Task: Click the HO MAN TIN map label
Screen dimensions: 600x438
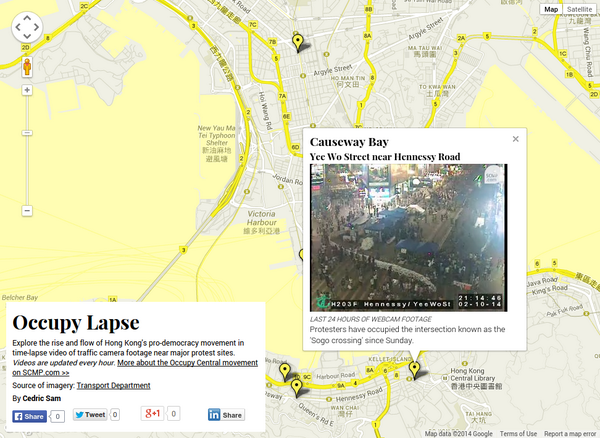Action: [x=348, y=81]
